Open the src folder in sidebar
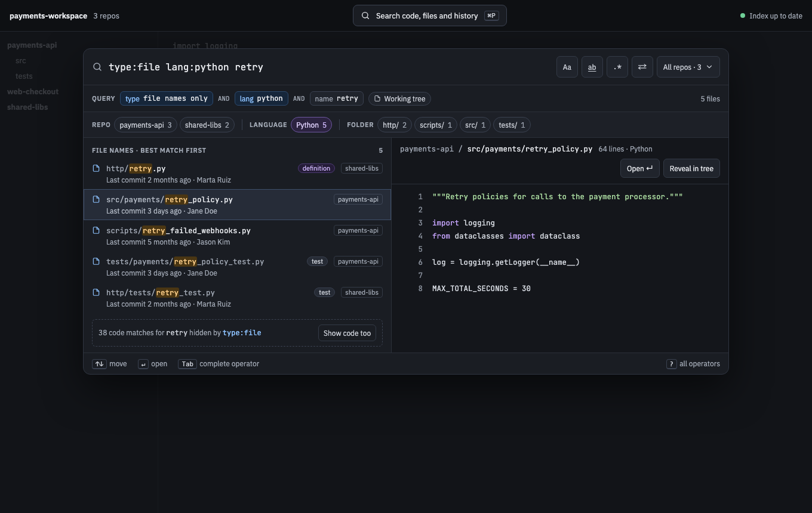The height and width of the screenshot is (513, 812). point(21,61)
